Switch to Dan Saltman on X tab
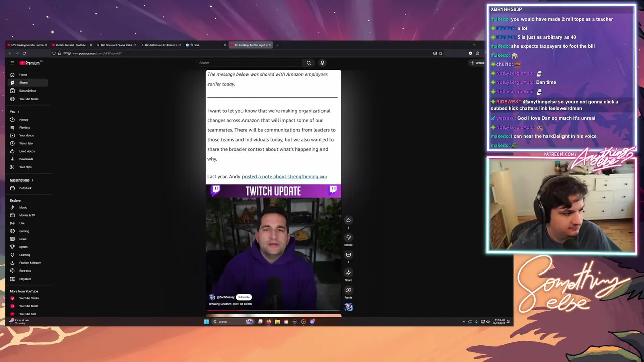Image resolution: width=644 pixels, height=362 pixels. click(x=160, y=45)
